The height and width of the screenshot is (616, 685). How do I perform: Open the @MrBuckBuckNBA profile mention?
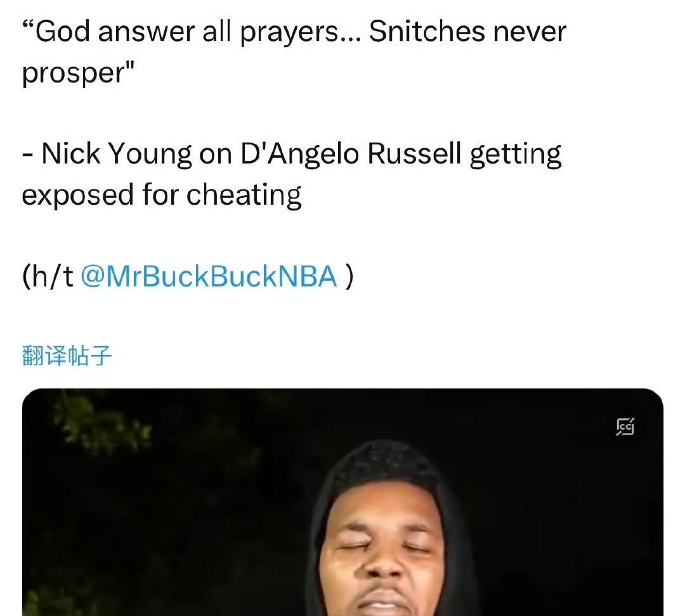point(209,276)
